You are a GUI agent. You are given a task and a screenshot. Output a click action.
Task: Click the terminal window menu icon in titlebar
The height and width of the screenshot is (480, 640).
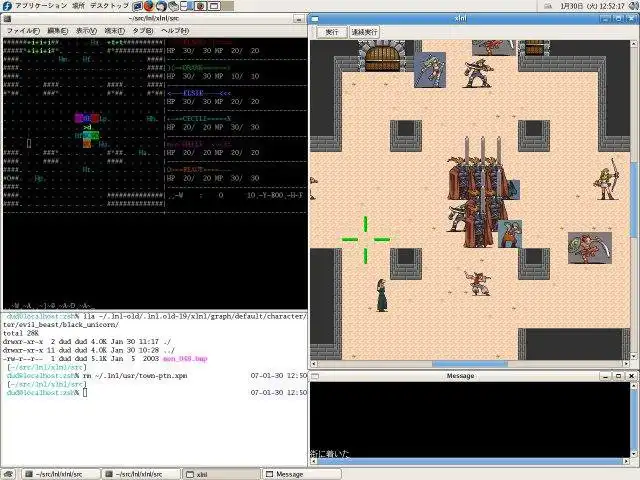(x=7, y=19)
